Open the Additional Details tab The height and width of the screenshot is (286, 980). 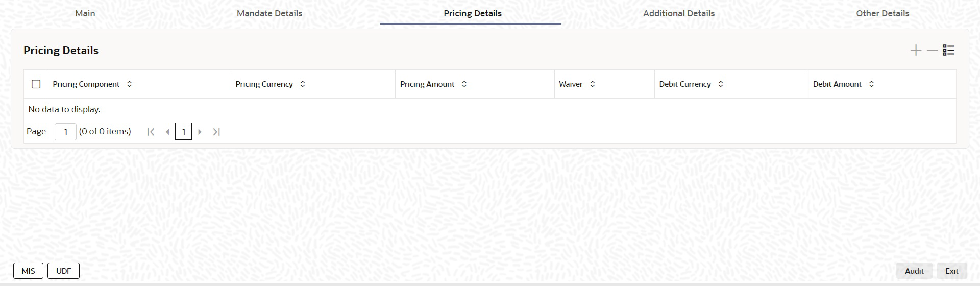(x=678, y=13)
